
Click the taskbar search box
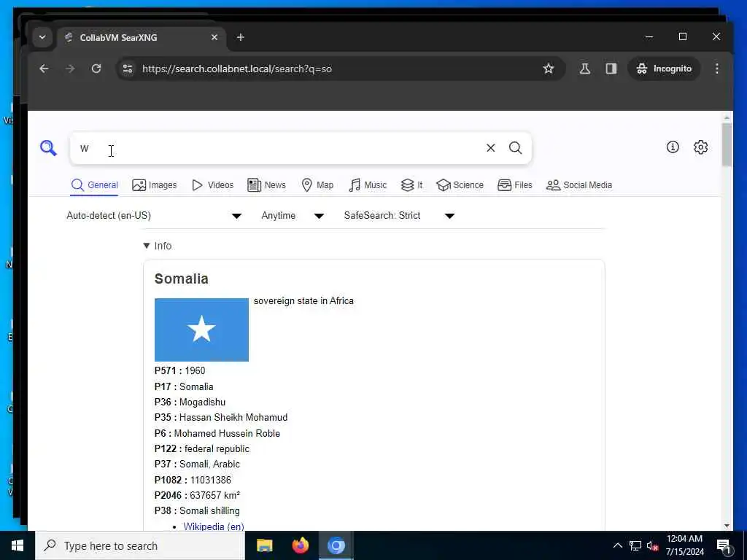(x=140, y=545)
